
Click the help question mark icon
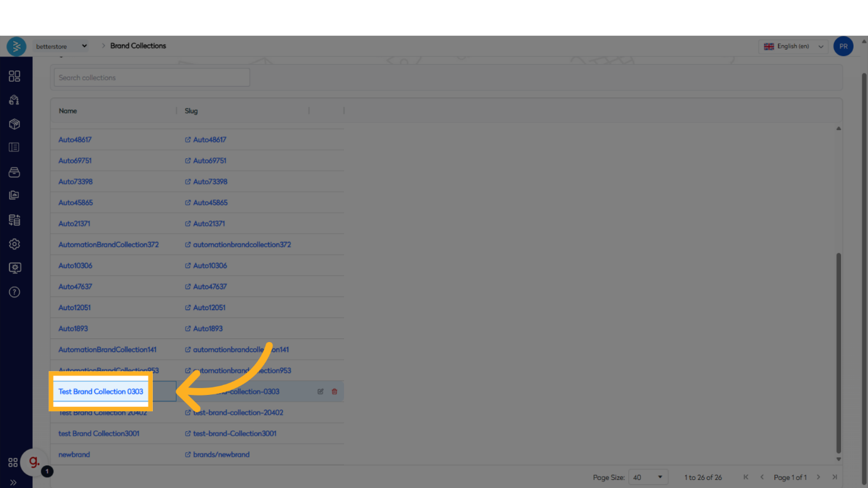14,292
